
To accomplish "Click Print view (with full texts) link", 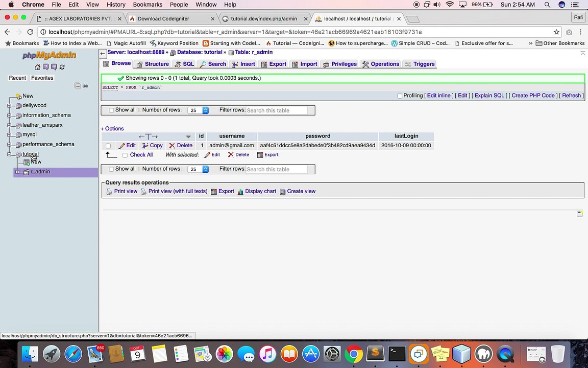I will (178, 191).
